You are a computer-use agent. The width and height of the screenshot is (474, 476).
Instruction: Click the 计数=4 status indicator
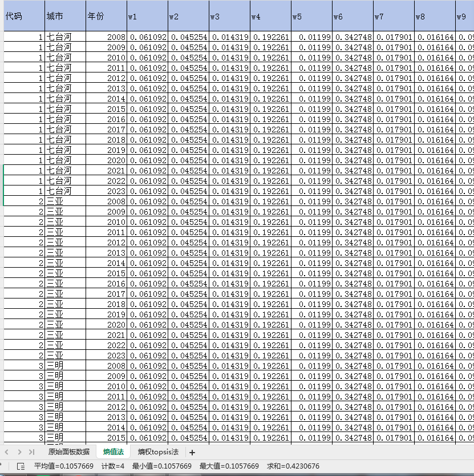point(113,466)
